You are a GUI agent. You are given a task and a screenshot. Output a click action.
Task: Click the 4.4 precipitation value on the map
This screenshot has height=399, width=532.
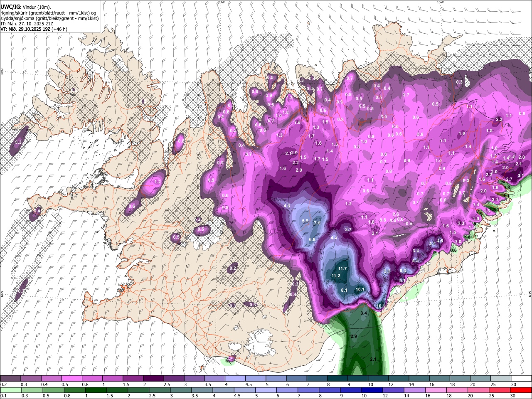click(334, 238)
